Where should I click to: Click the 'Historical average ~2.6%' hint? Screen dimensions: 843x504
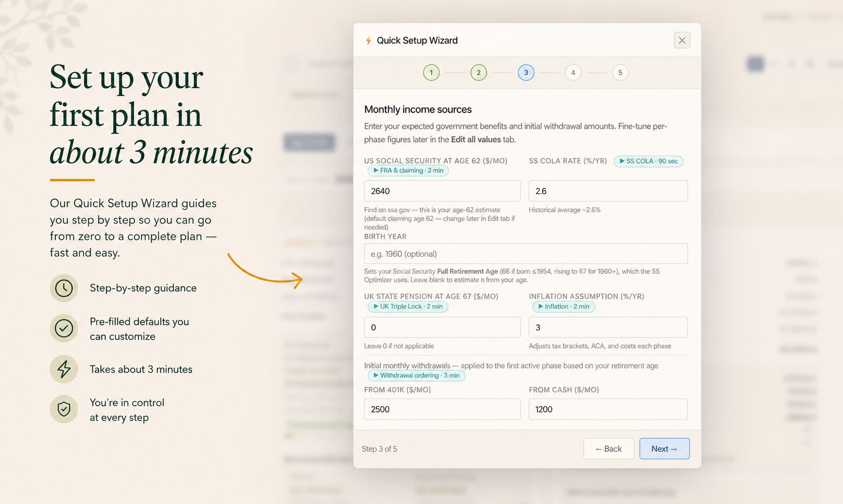(x=564, y=210)
